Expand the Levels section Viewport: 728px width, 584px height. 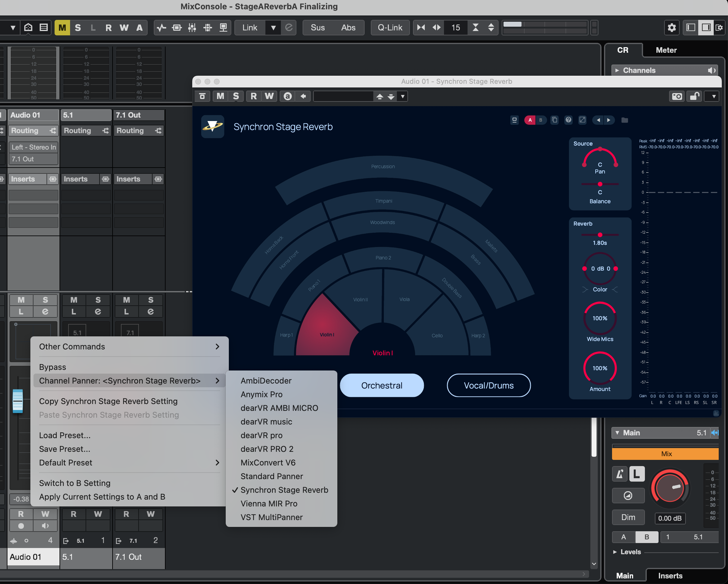(615, 552)
